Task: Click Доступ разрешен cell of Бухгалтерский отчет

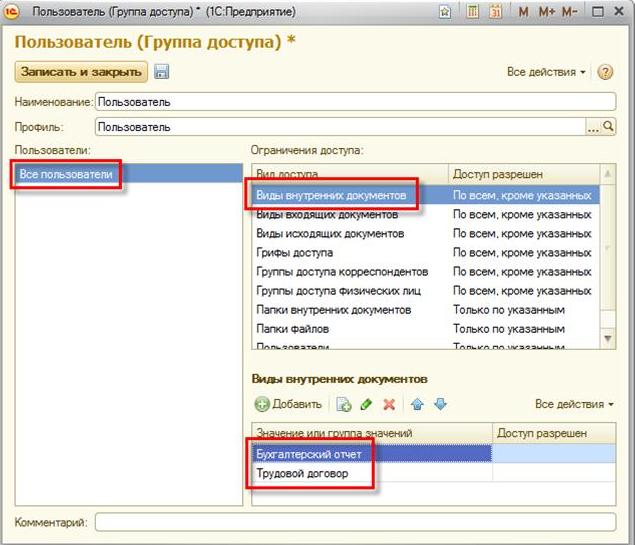Action: point(554,454)
